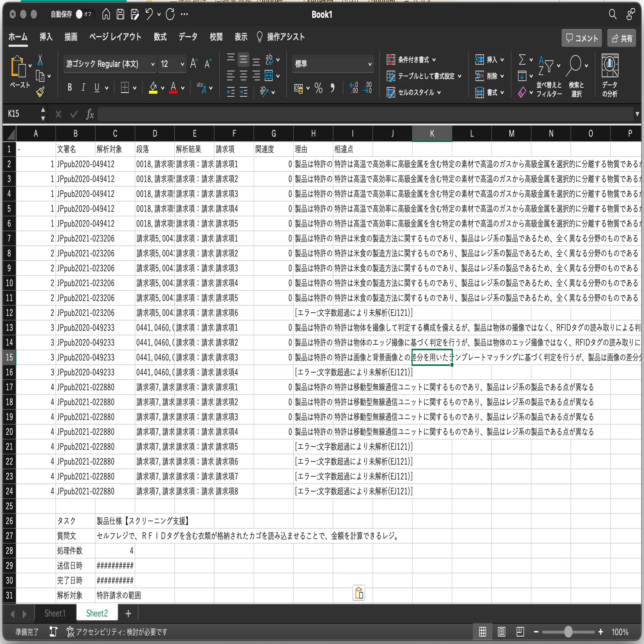Toggle underline formatting

pos(97,88)
